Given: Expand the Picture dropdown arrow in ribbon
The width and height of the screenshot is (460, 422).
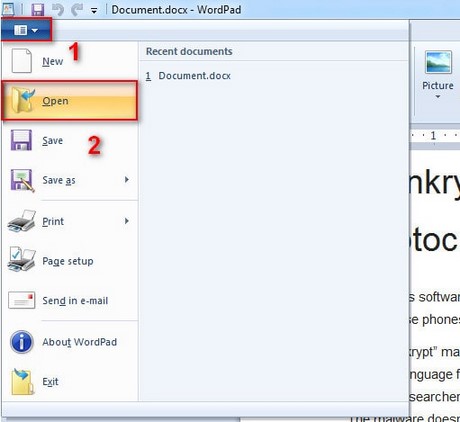Looking at the screenshot, I should 438,97.
